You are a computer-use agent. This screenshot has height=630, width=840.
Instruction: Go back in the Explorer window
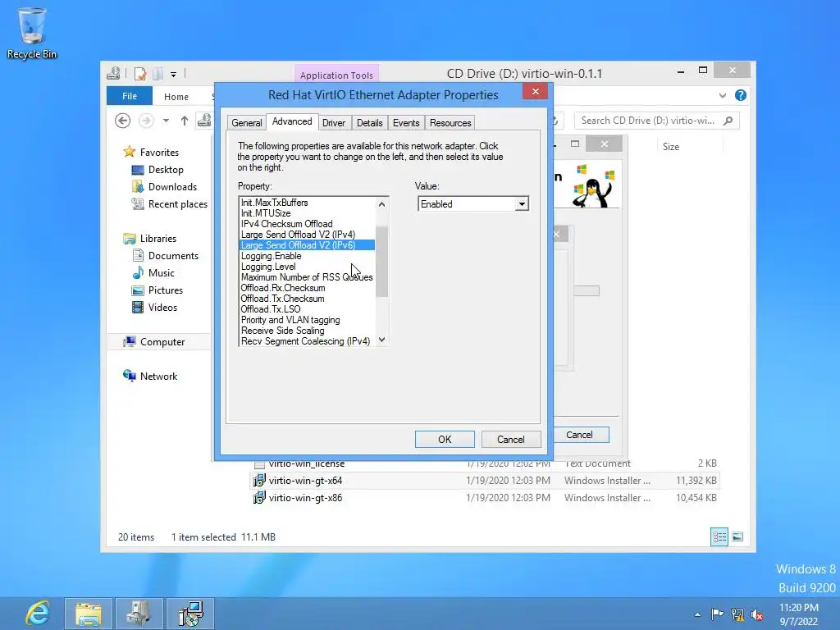(123, 121)
